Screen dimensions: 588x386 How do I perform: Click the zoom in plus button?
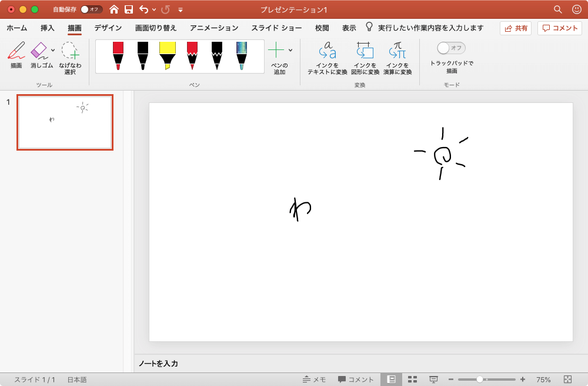pyautogui.click(x=522, y=380)
